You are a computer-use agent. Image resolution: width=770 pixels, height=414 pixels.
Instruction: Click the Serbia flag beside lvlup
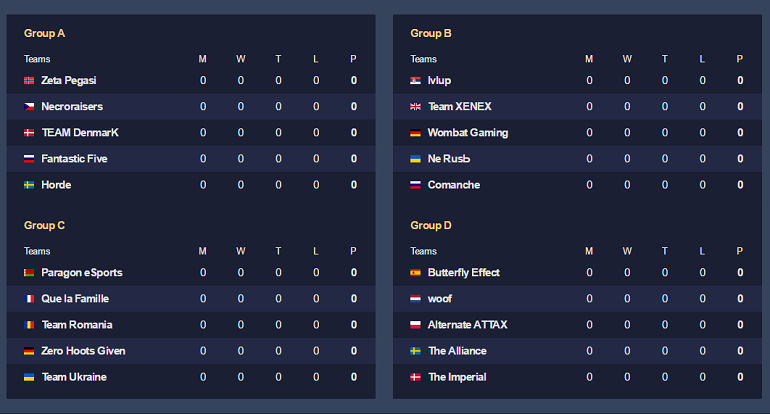click(x=415, y=81)
